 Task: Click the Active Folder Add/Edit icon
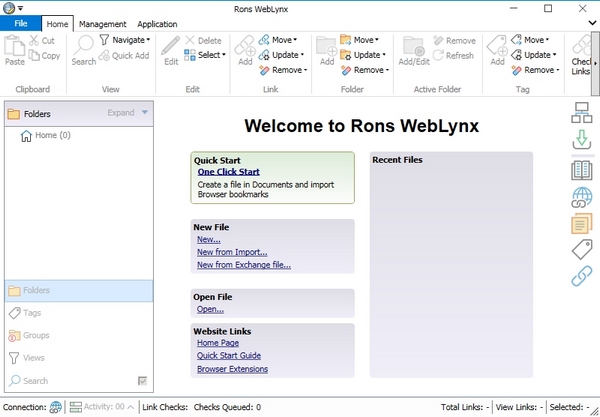click(414, 46)
